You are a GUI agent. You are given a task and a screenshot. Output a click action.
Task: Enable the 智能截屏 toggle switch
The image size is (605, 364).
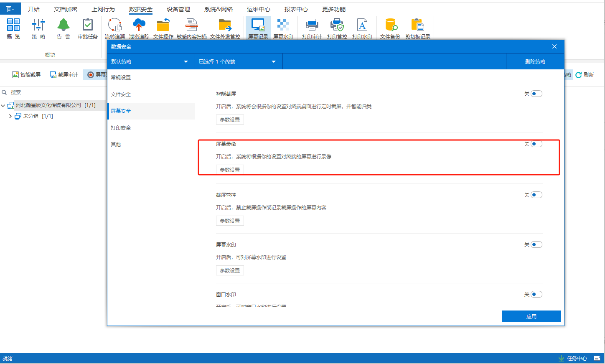(536, 94)
